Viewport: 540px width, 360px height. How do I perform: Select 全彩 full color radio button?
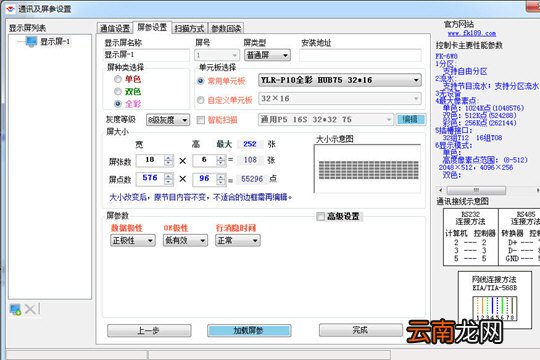point(118,103)
